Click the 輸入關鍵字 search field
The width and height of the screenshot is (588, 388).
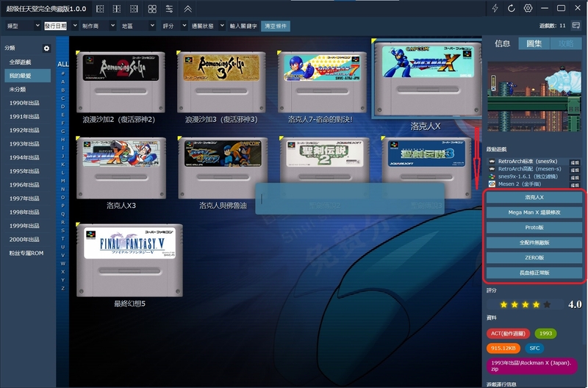[x=243, y=26]
